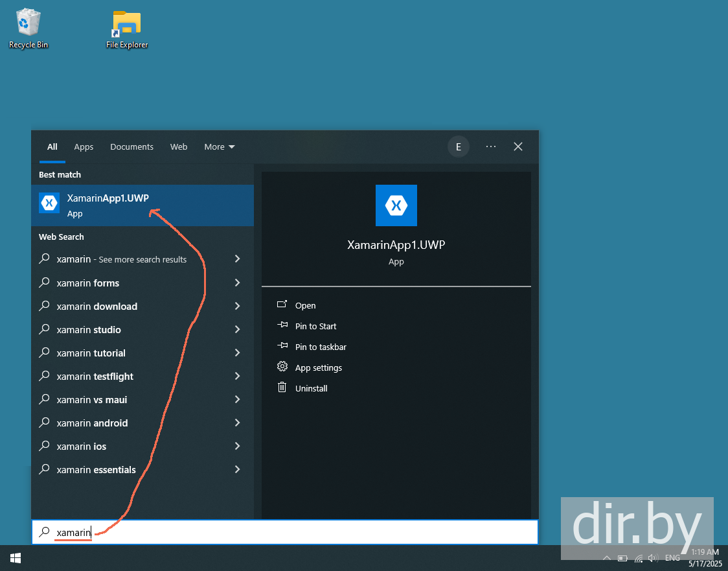
Task: Click the large XamarinApp1.UWP preview icon
Action: tap(396, 205)
